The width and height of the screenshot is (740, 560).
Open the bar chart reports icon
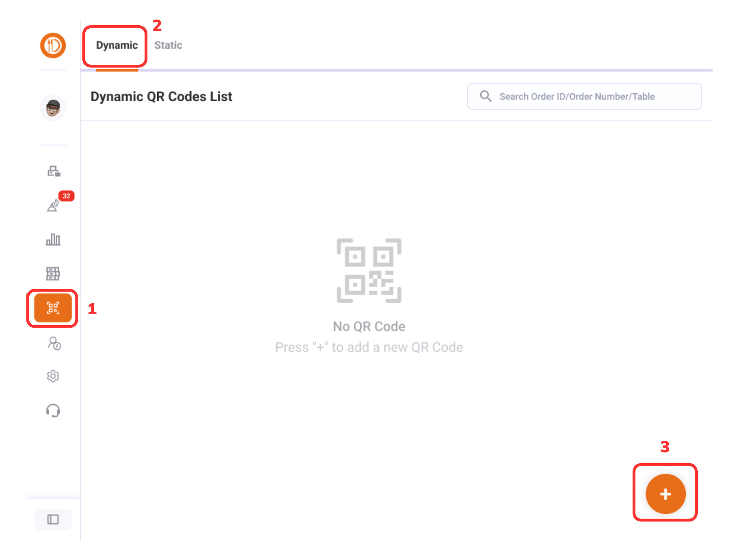click(x=53, y=239)
